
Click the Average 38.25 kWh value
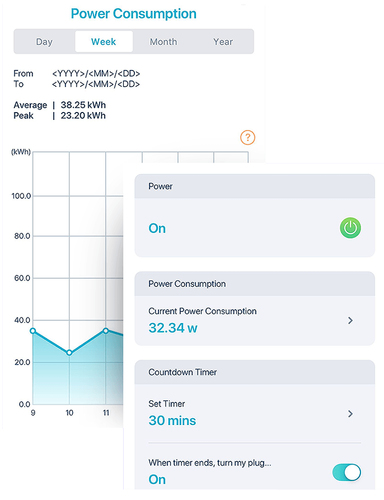tap(83, 105)
